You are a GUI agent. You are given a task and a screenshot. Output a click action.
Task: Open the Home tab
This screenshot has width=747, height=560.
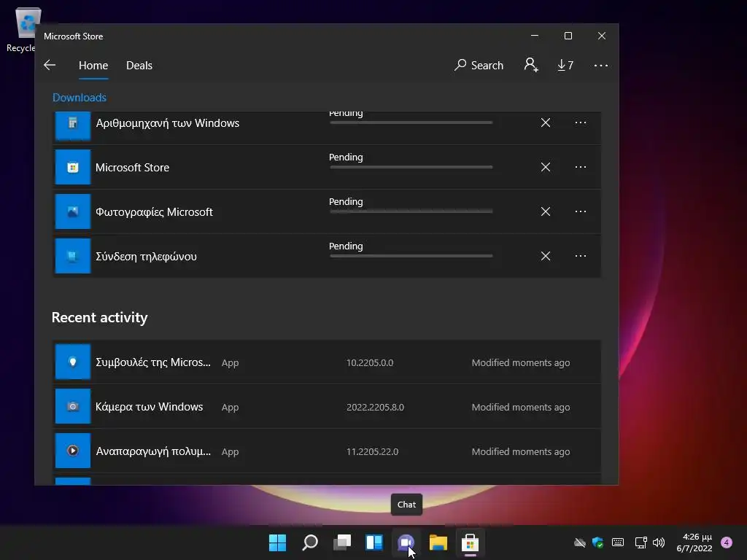tap(93, 65)
